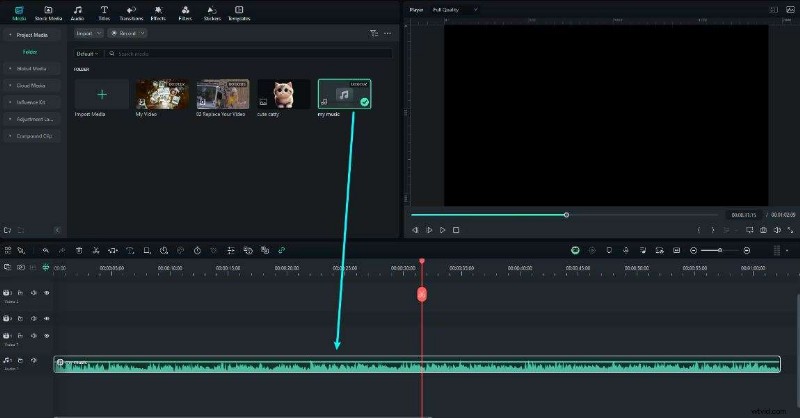
Task: Delete the selected clip with the trash icon
Action: (79, 251)
